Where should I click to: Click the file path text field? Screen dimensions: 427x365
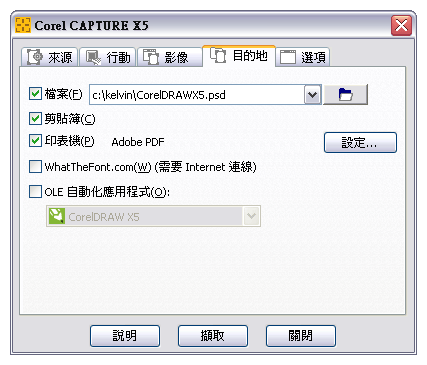pyautogui.click(x=197, y=95)
